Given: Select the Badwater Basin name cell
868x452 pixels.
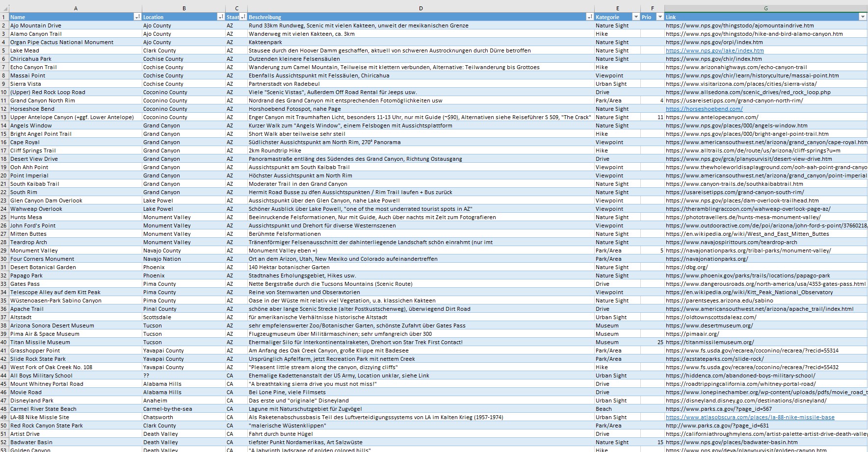Looking at the screenshot, I should (76, 442).
